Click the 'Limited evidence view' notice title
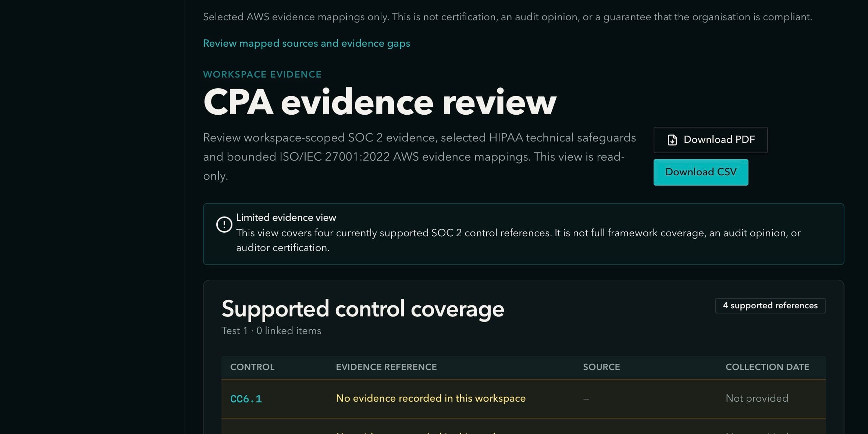The width and height of the screenshot is (868, 434). click(x=286, y=218)
